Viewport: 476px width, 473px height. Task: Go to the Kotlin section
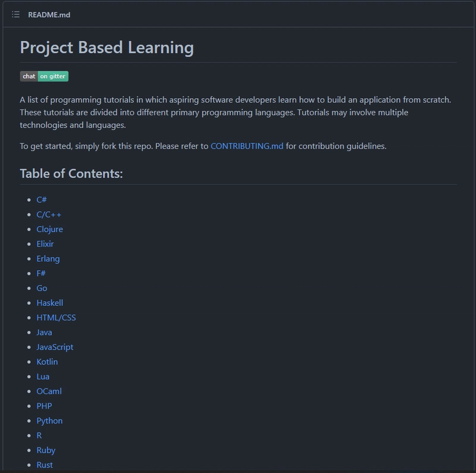[x=47, y=362]
